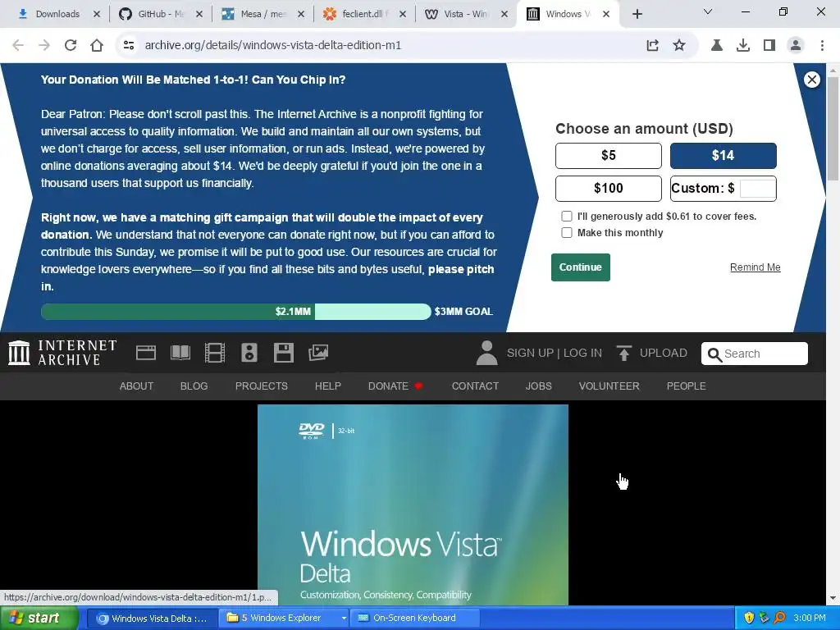Image resolution: width=840 pixels, height=630 pixels.
Task: Select the $100 donation amount
Action: [609, 188]
